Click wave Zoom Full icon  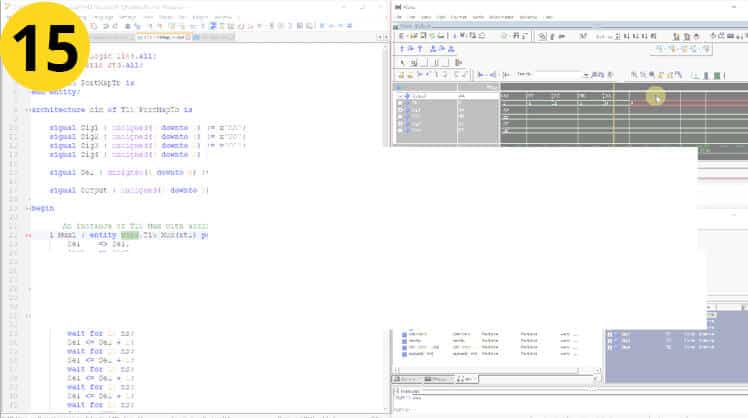pos(652,75)
